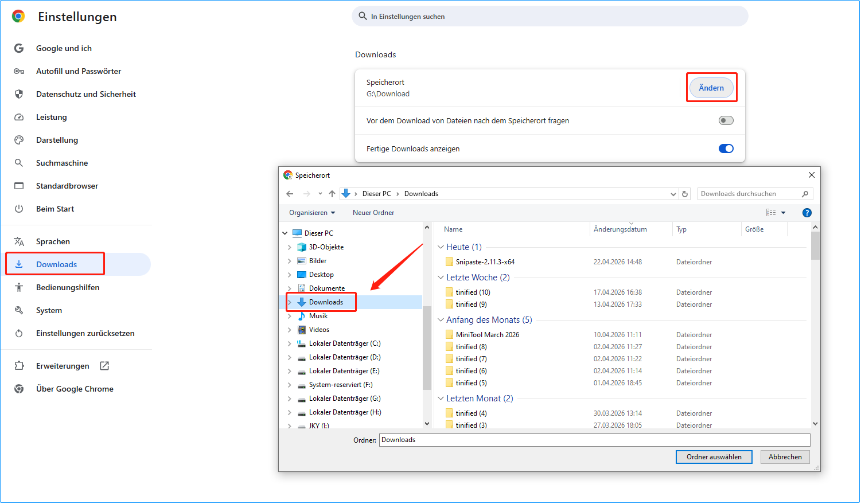This screenshot has height=504, width=861.
Task: Click the Beim Start power icon
Action: [19, 209]
